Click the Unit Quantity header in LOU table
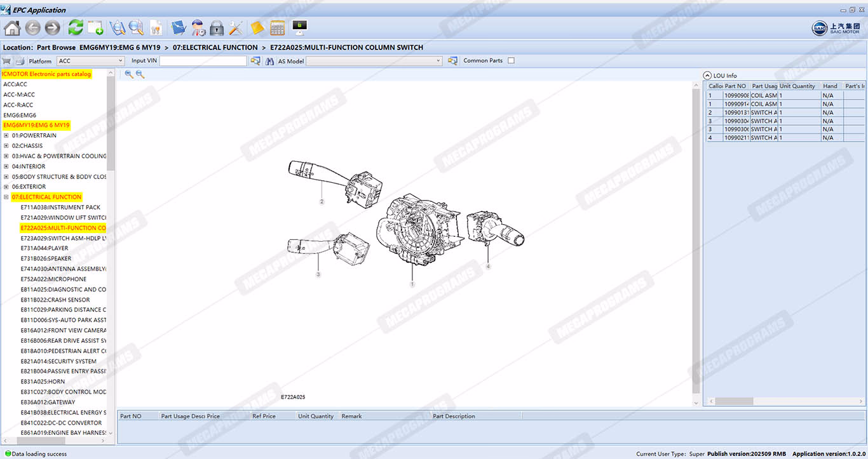This screenshot has width=868, height=459. tap(797, 86)
